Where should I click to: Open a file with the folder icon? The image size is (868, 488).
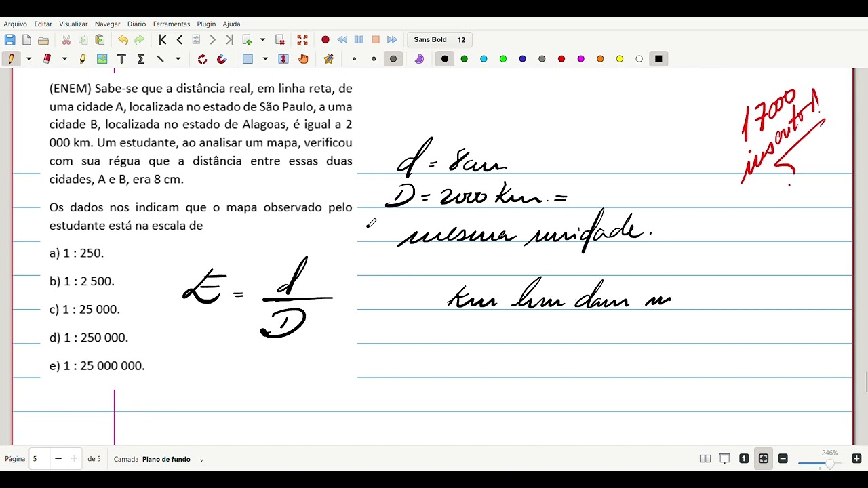tap(43, 40)
